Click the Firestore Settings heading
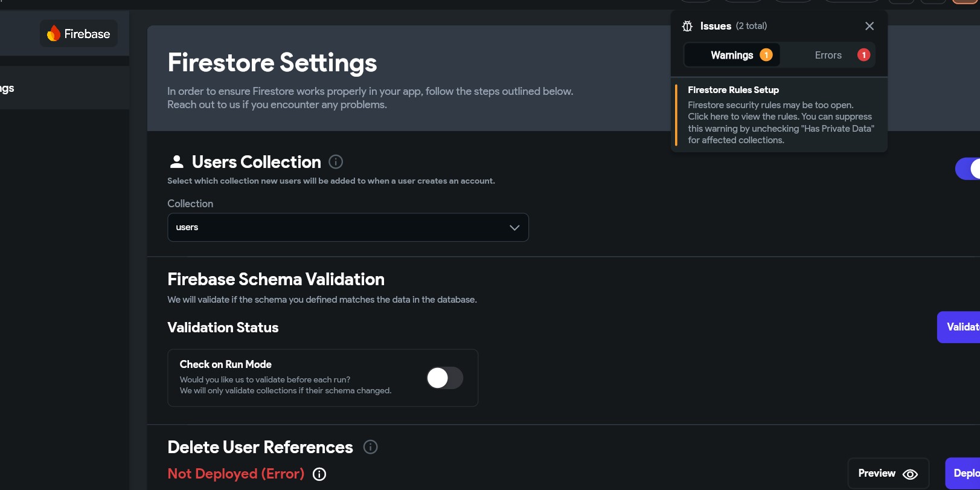980x490 pixels. [x=272, y=63]
